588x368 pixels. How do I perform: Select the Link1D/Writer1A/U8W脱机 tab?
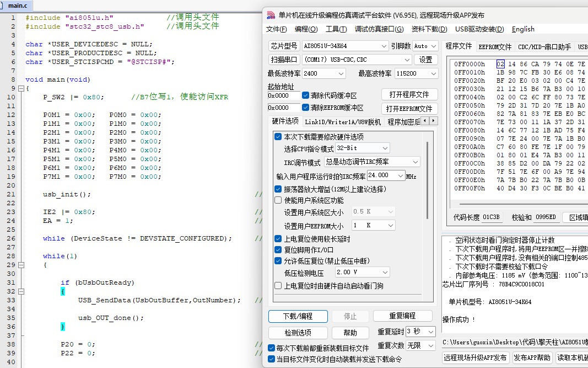tap(343, 122)
